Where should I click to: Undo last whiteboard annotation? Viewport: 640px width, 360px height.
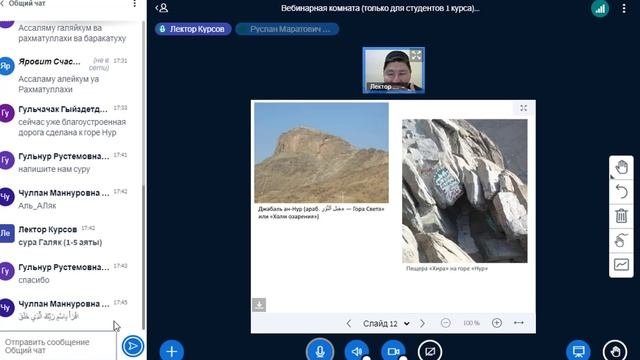[x=621, y=191]
